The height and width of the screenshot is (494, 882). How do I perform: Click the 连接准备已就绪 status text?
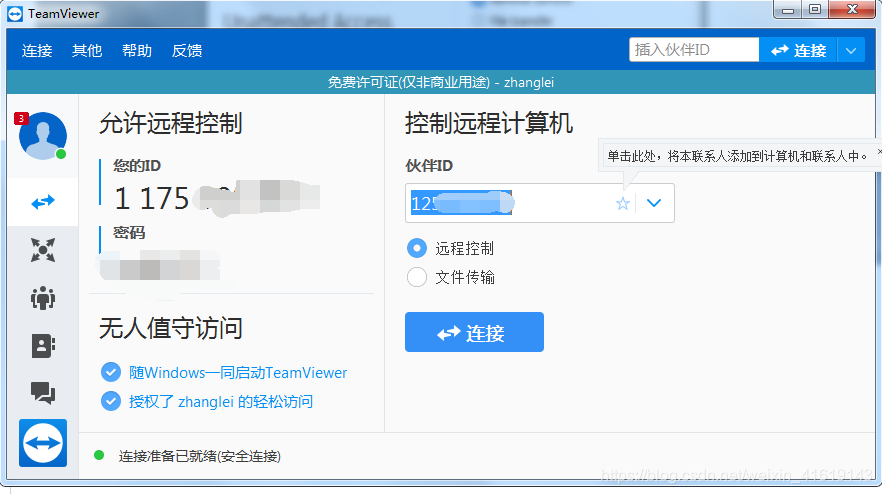(200, 456)
